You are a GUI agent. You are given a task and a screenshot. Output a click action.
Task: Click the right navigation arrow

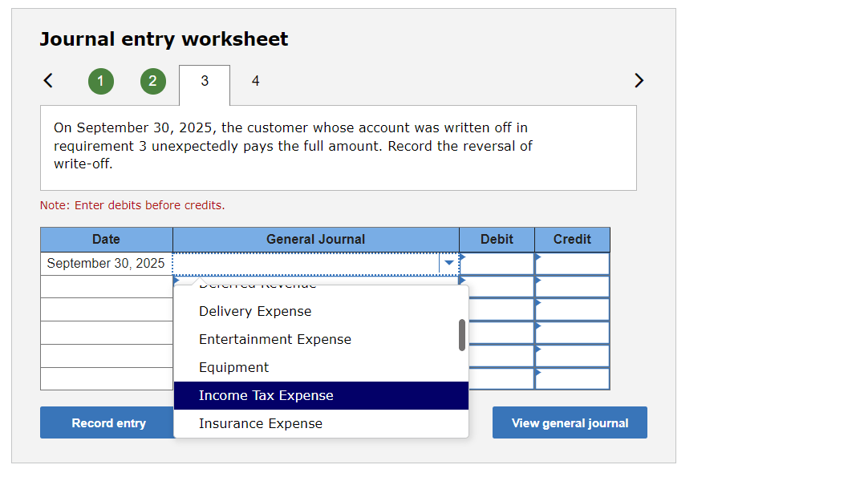click(x=639, y=80)
